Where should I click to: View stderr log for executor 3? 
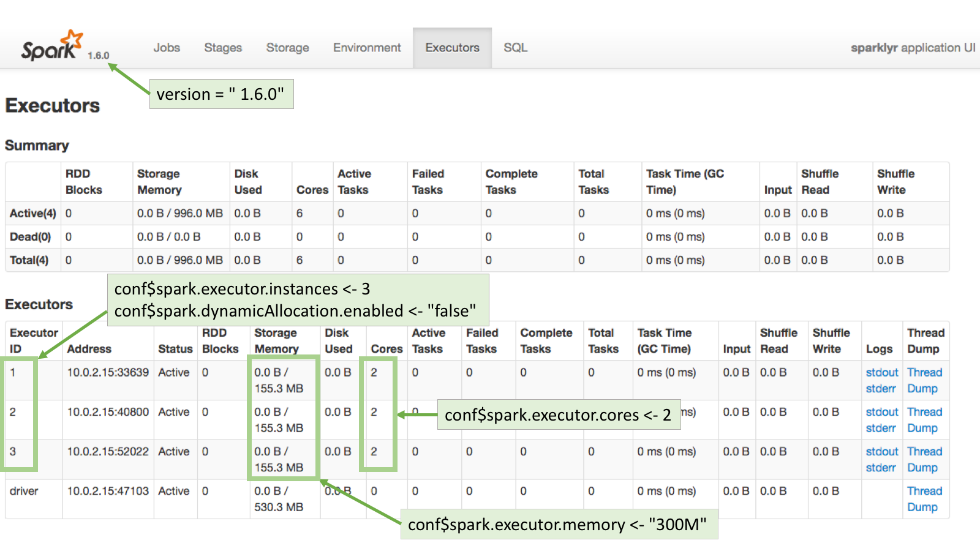coord(880,468)
